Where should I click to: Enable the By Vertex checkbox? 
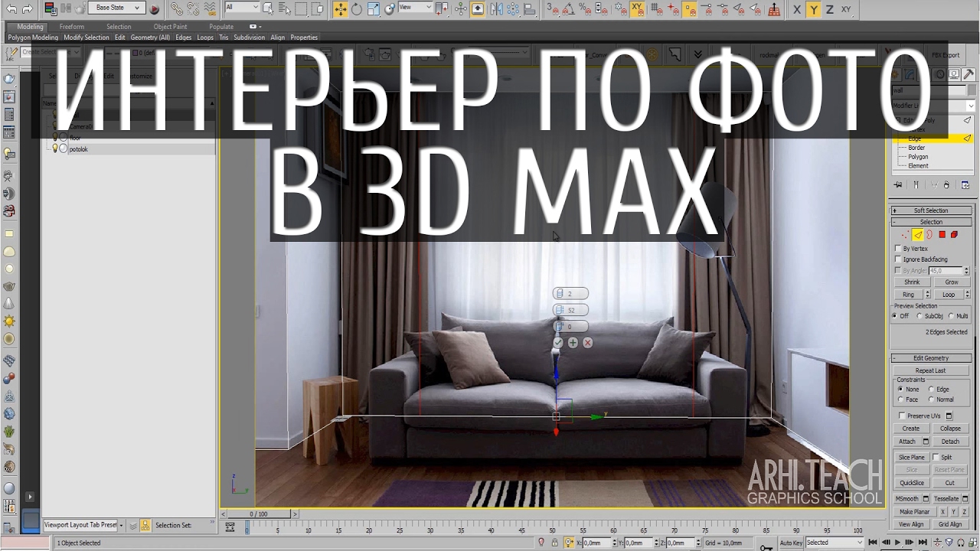898,249
